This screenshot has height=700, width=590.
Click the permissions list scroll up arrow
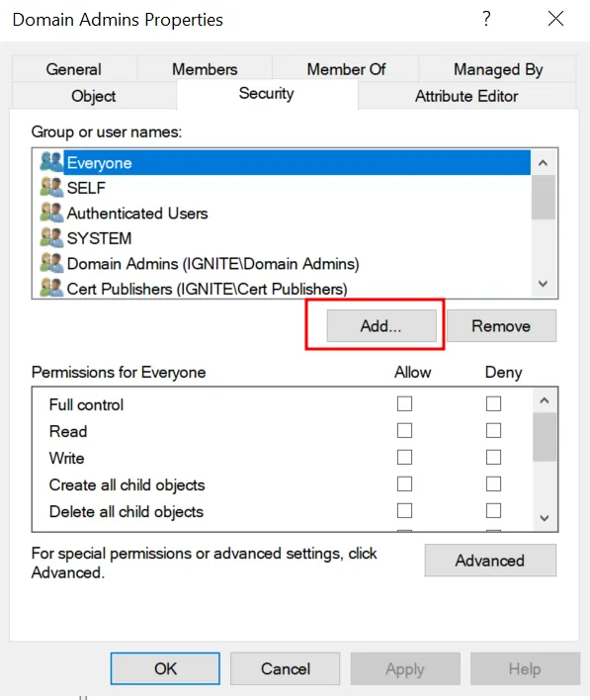(545, 400)
